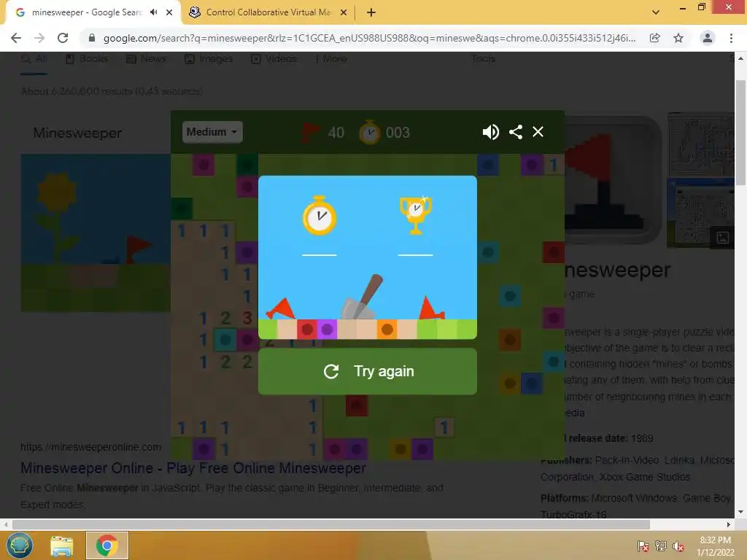Expand the More search filters

click(330, 59)
